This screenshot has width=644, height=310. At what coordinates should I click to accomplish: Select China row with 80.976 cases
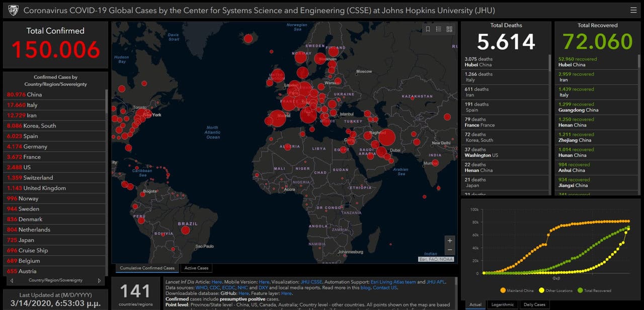[54, 94]
